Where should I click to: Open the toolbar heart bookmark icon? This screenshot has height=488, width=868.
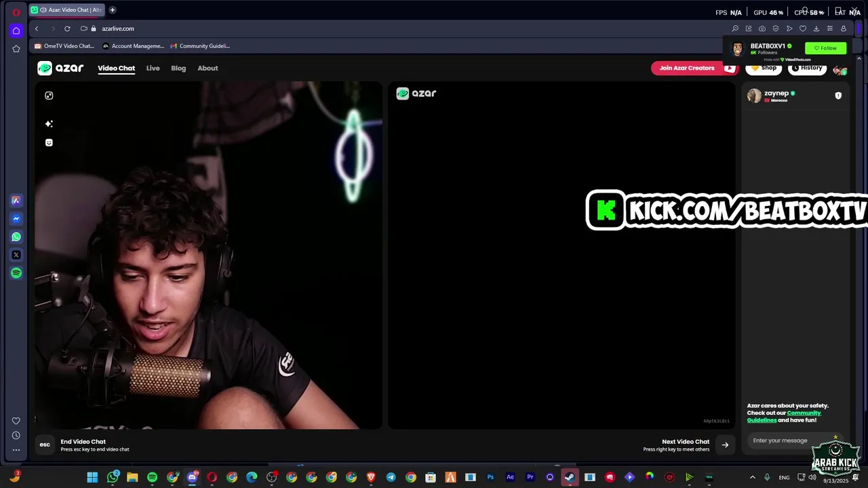point(803,28)
